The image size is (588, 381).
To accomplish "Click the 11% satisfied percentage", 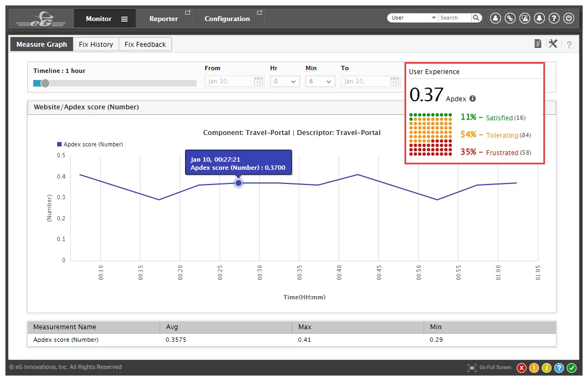I will point(468,117).
